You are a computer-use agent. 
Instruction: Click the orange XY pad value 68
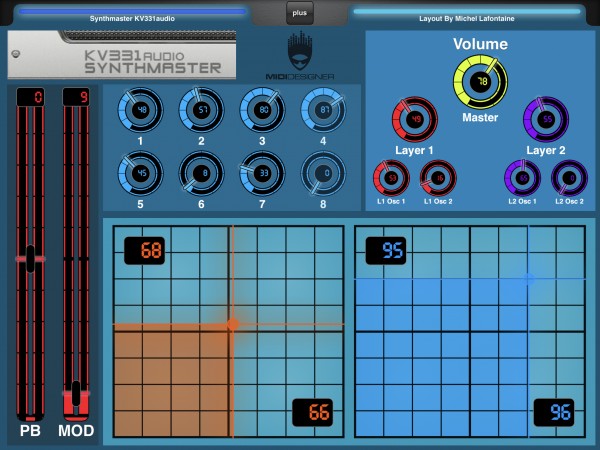145,251
